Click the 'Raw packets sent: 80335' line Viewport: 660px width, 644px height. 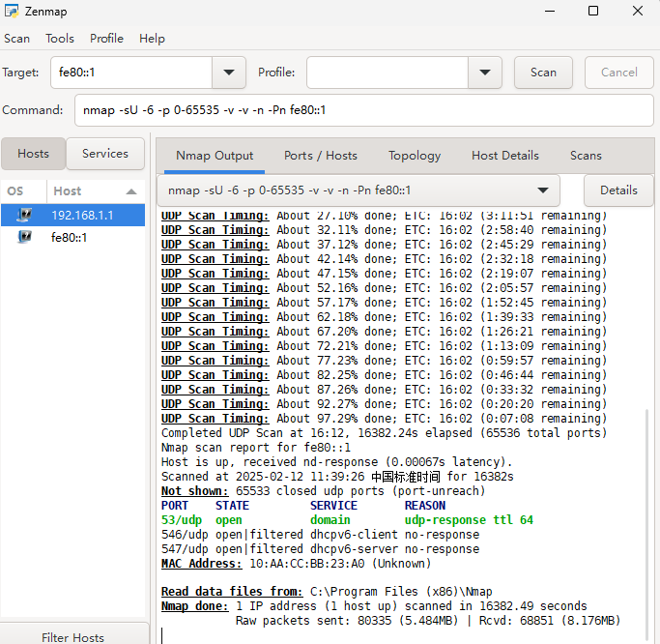428,621
